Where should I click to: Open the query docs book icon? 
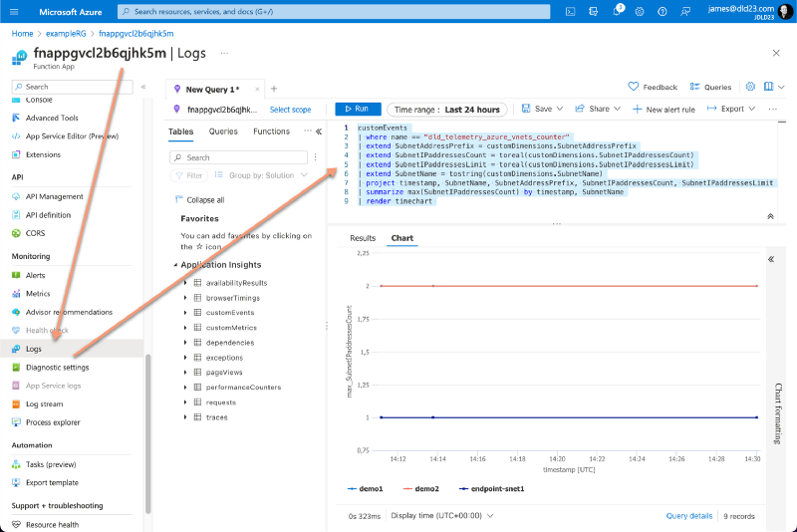[768, 87]
